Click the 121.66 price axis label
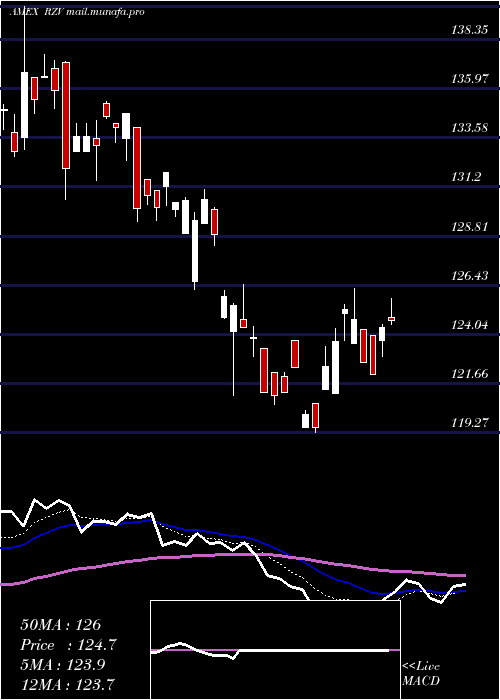500x700 pixels. (469, 374)
